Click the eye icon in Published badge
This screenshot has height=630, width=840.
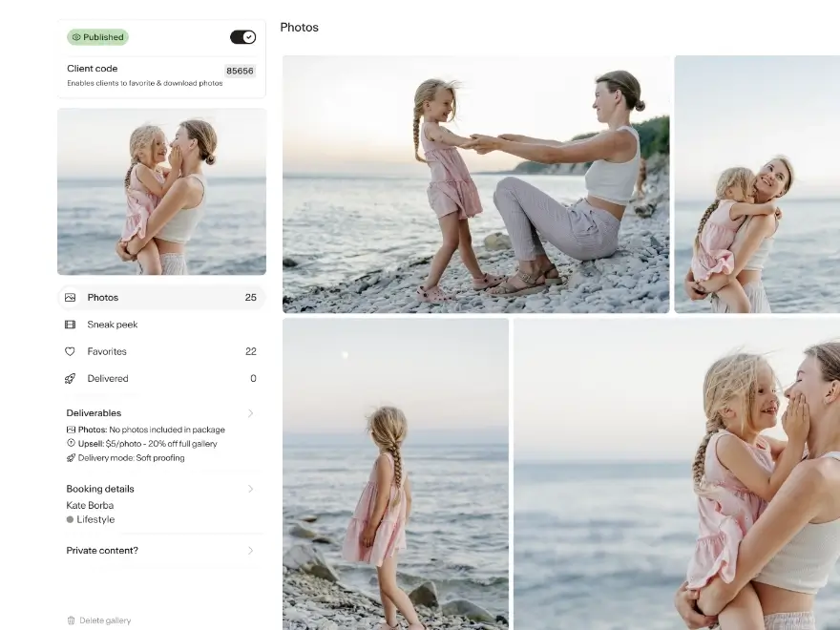pos(76,37)
